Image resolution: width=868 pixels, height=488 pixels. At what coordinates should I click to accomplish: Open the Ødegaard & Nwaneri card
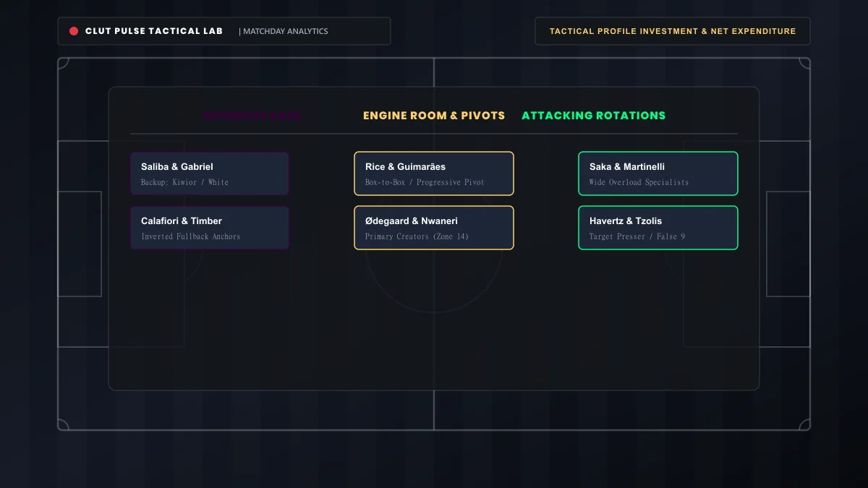pyautogui.click(x=434, y=228)
